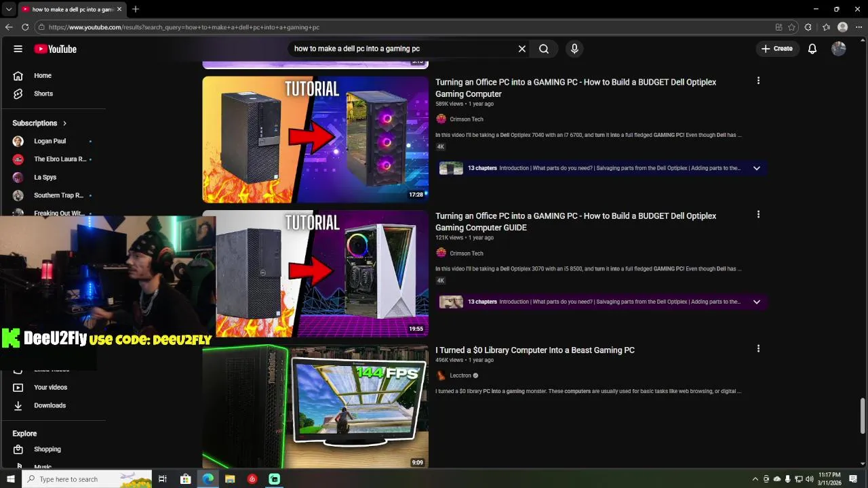Open the Windows notification center
The height and width of the screenshot is (488, 868).
(853, 479)
